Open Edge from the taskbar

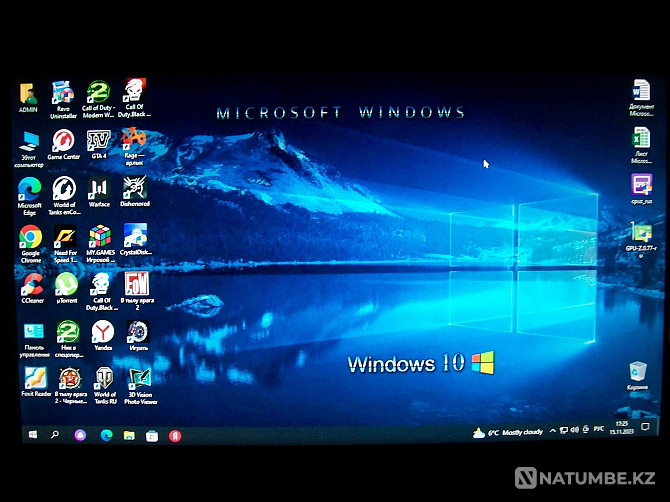106,435
